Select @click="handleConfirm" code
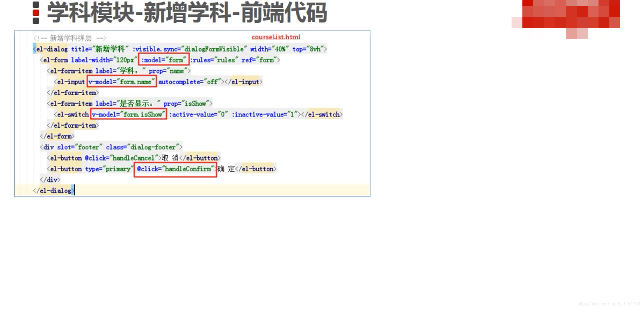 click(175, 169)
